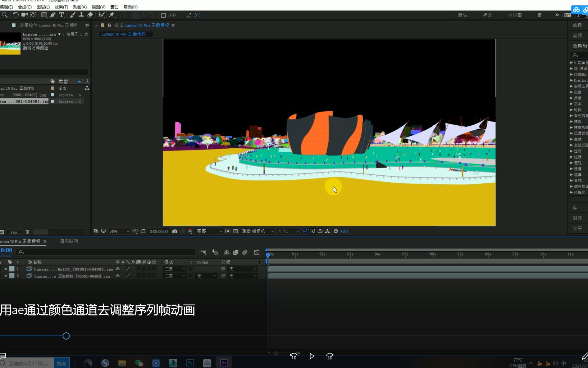Switch to the 标准 workspace
This screenshot has width=588, height=368.
coord(488,15)
